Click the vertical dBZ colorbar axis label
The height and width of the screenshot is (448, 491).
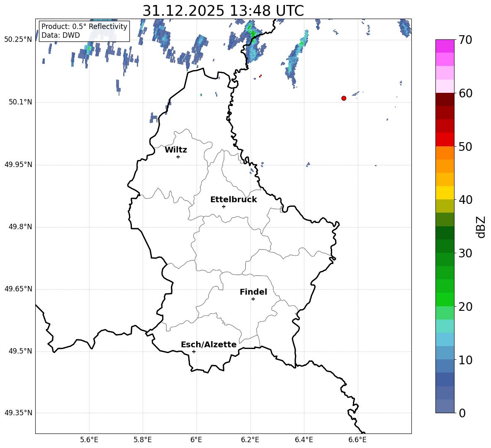coord(481,227)
